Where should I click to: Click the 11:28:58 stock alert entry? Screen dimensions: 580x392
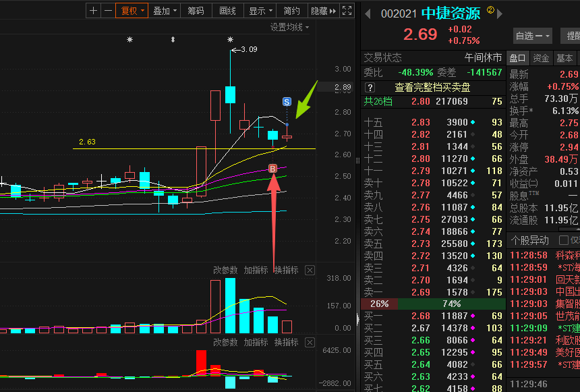click(544, 256)
